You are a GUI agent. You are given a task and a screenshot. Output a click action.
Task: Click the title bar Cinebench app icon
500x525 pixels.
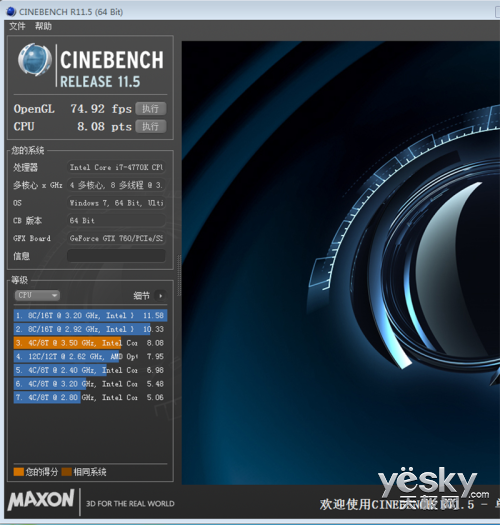pos(11,12)
